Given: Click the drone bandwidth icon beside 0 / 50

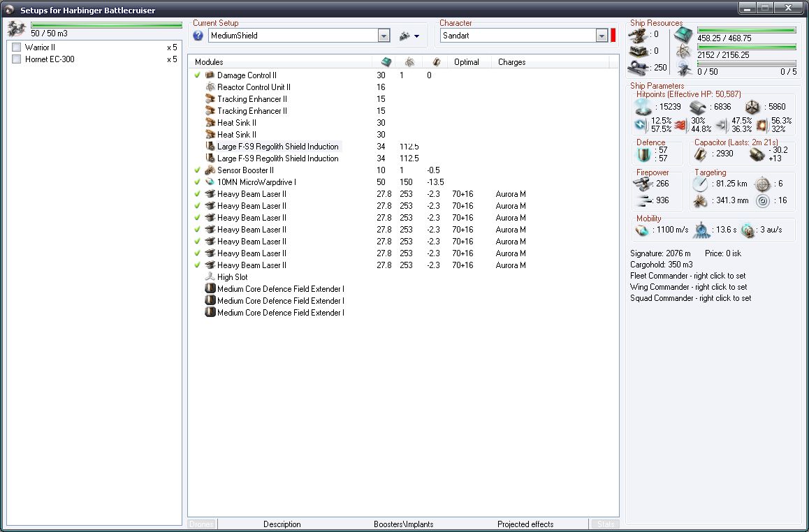Looking at the screenshot, I should (683, 68).
